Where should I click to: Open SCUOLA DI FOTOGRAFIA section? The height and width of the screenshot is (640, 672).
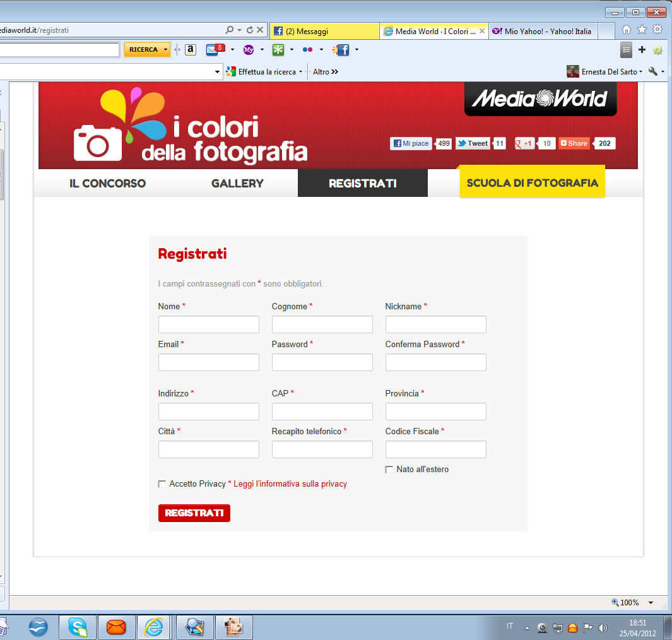pyautogui.click(x=532, y=182)
